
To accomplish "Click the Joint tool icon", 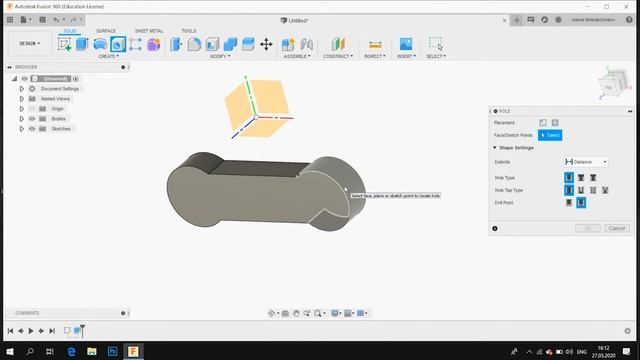I will 306,44.
